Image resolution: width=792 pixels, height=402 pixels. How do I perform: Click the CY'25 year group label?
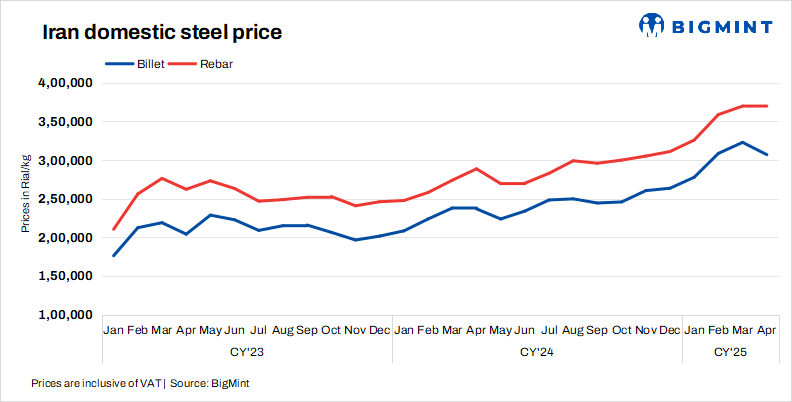pyautogui.click(x=730, y=352)
